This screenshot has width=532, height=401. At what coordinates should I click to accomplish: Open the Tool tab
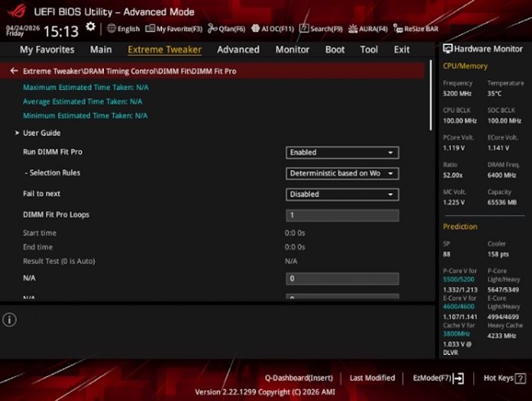[x=369, y=50]
